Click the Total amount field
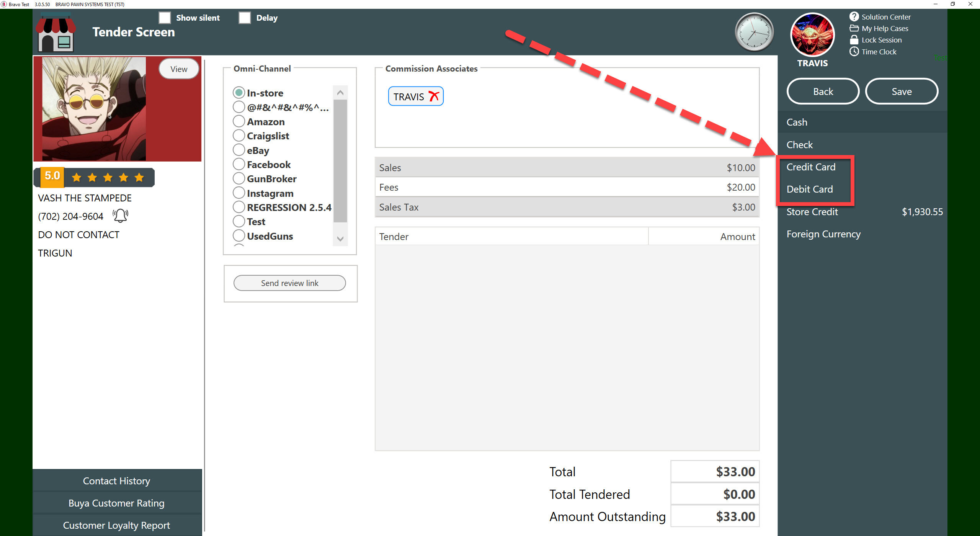 (x=715, y=472)
